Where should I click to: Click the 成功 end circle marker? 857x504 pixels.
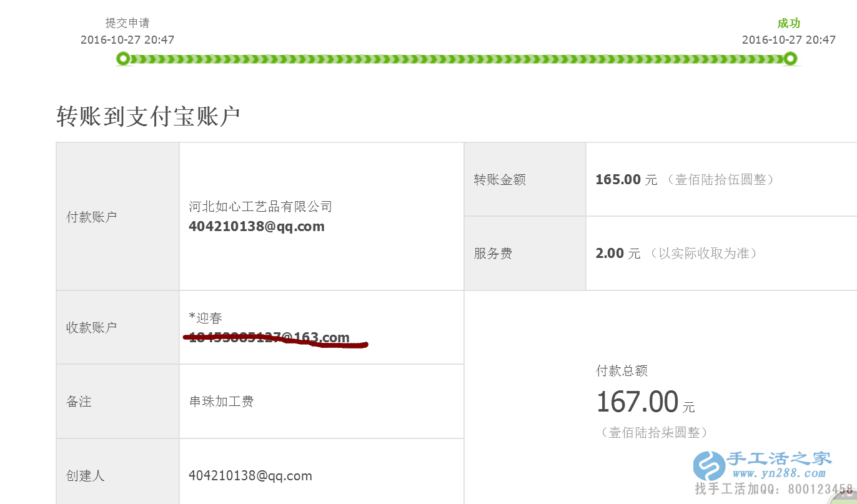pyautogui.click(x=790, y=59)
